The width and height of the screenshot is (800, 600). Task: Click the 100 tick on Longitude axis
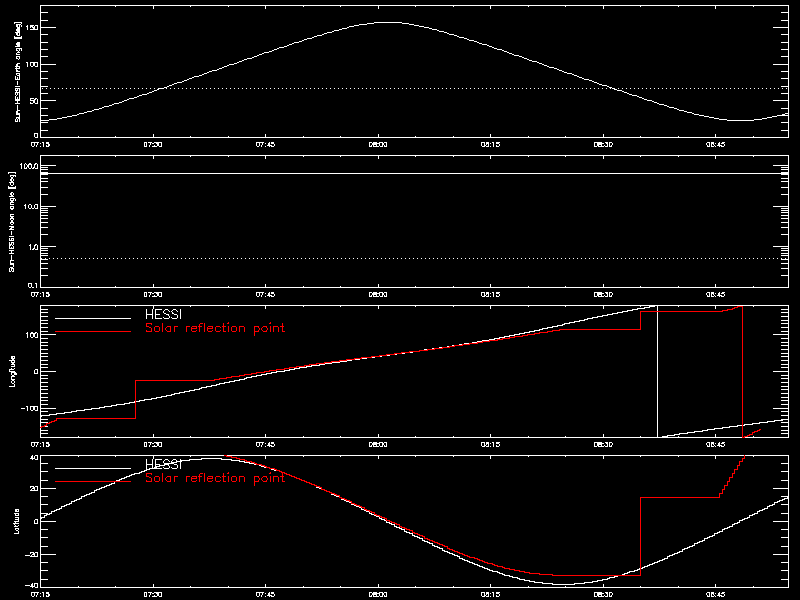point(32,335)
